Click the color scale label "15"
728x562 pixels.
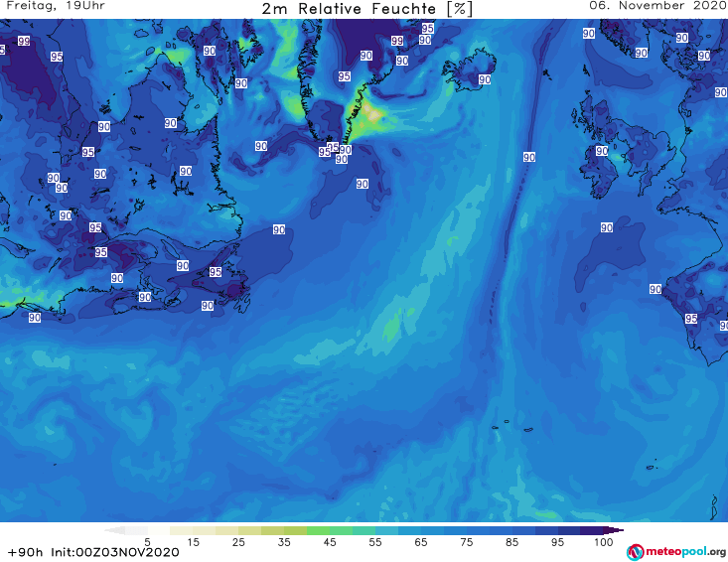tap(193, 542)
